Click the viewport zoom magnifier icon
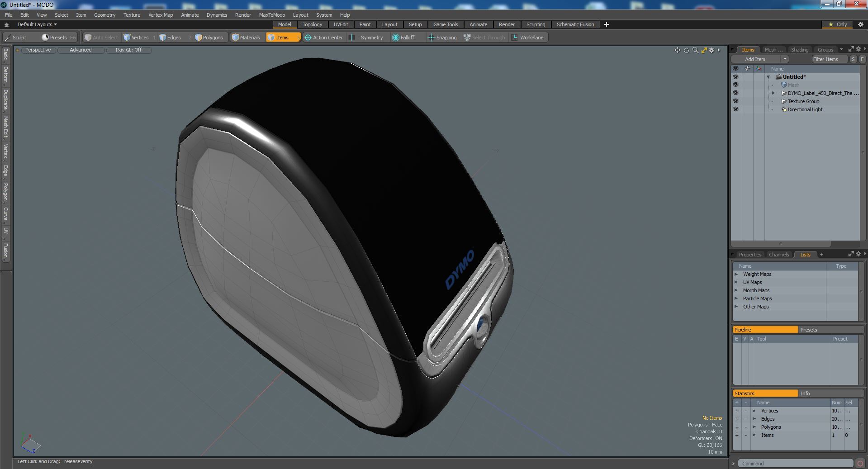 (695, 50)
